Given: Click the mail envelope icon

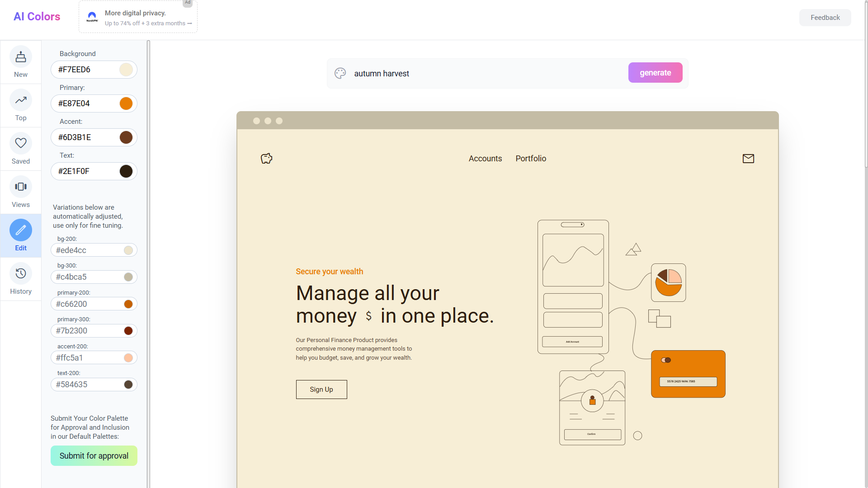Looking at the screenshot, I should [x=748, y=159].
